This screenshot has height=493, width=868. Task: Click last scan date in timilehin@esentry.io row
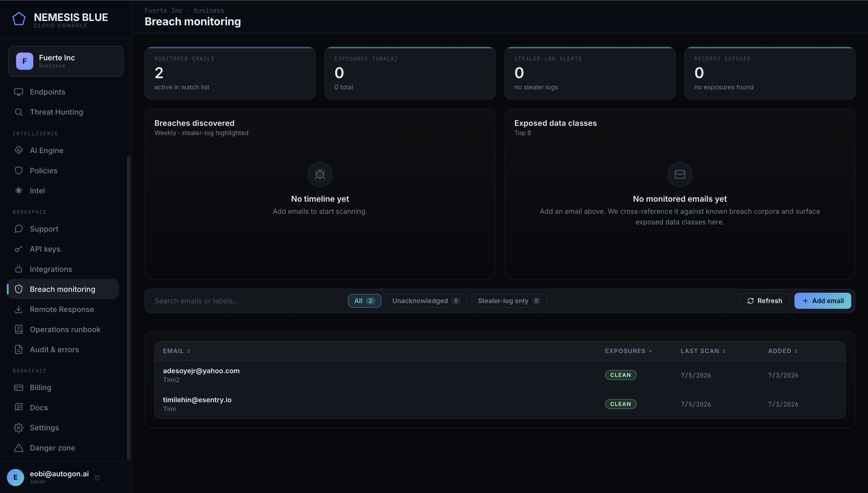click(x=695, y=404)
